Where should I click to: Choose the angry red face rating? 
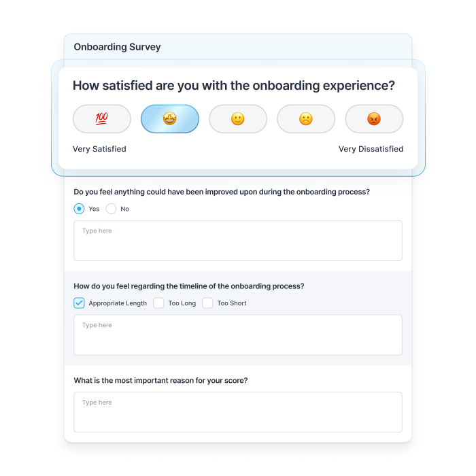(374, 119)
